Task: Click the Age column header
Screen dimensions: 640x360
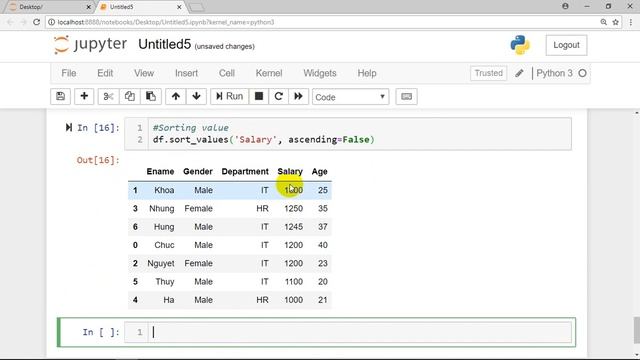Action: click(x=320, y=171)
